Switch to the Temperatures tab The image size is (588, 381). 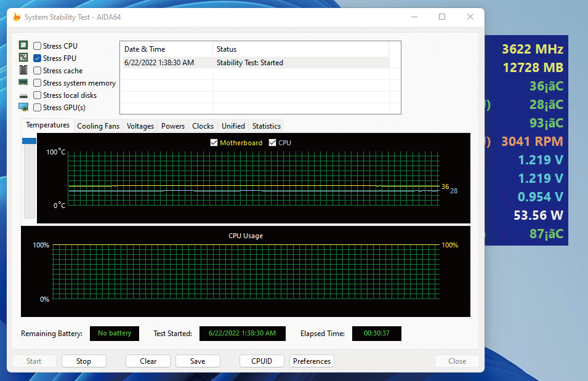[47, 125]
